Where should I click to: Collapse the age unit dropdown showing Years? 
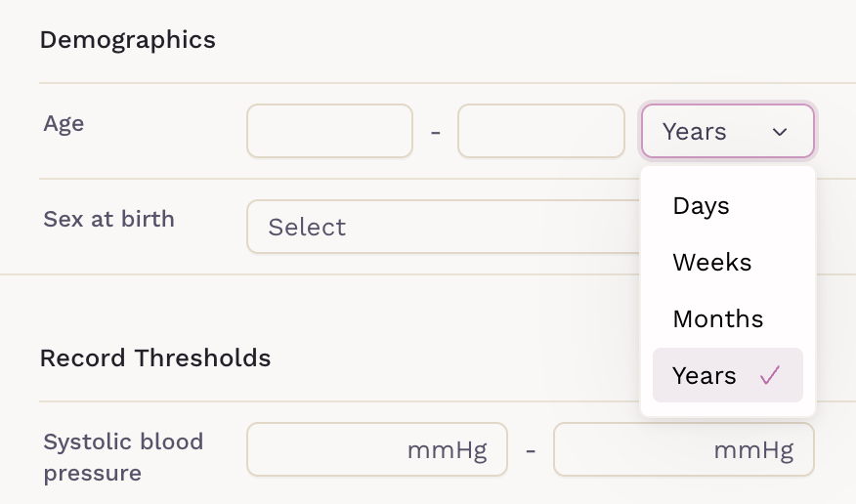(728, 132)
